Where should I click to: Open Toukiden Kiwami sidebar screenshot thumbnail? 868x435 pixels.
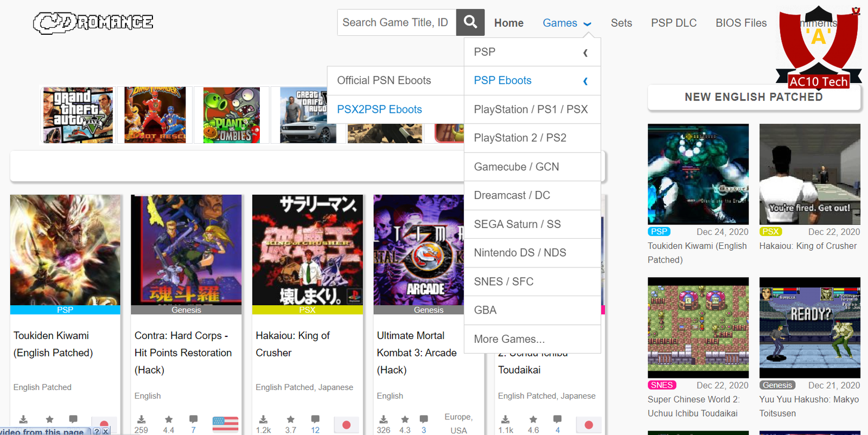tap(698, 174)
